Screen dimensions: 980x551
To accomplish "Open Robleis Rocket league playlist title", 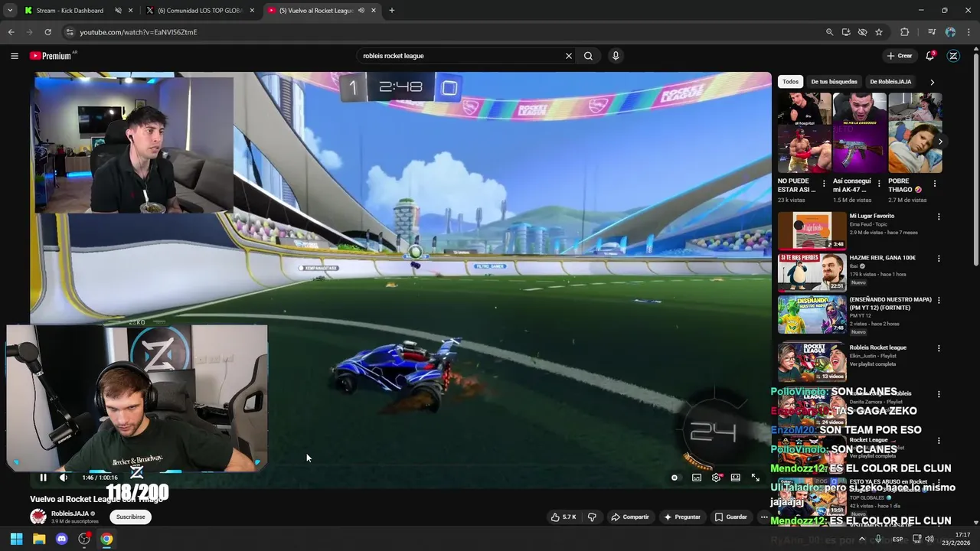I will (877, 347).
